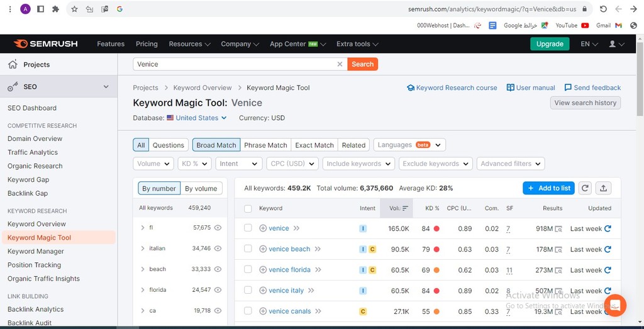
Task: Open Exclude keywords dropdown
Action: point(435,164)
